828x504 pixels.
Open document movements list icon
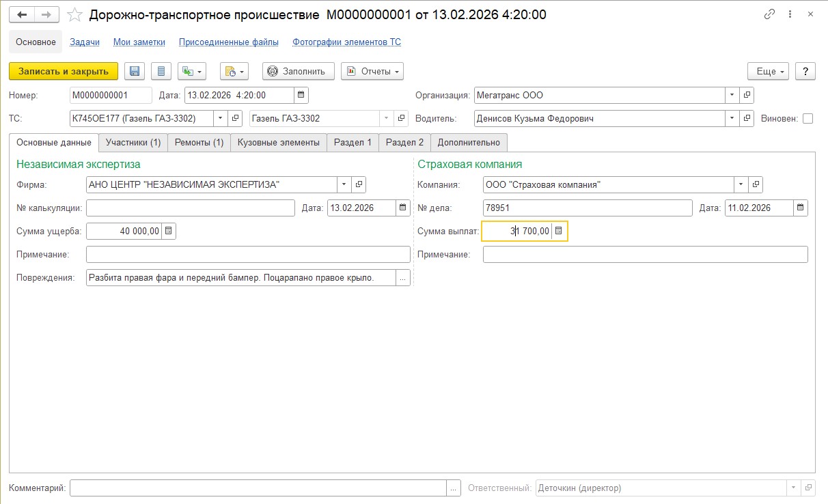(x=161, y=71)
